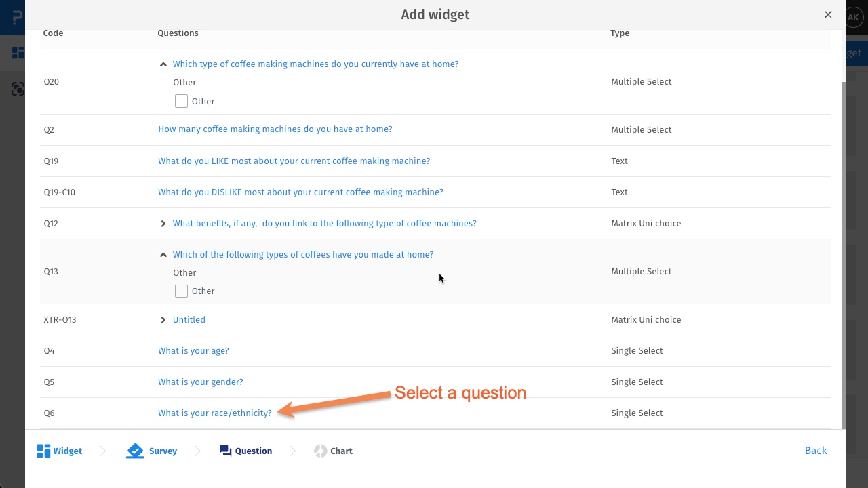Select the LIKE most coffee machine question
Viewport: 868px width, 488px height.
click(x=294, y=161)
